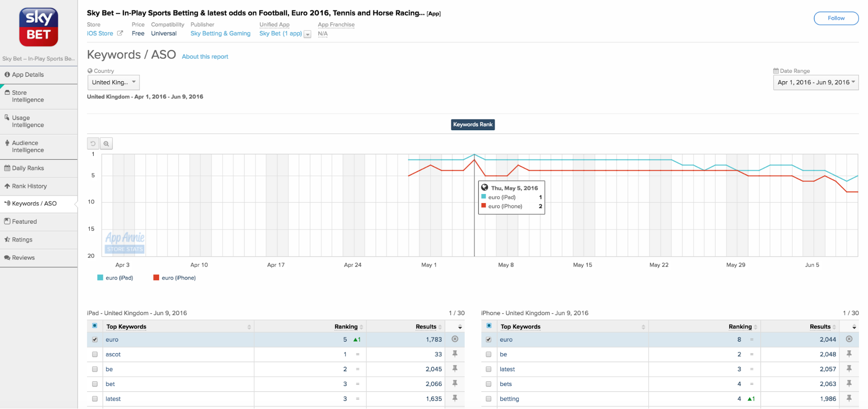Image resolution: width=868 pixels, height=409 pixels.
Task: Open the Country dropdown United Kingdom
Action: pos(113,82)
